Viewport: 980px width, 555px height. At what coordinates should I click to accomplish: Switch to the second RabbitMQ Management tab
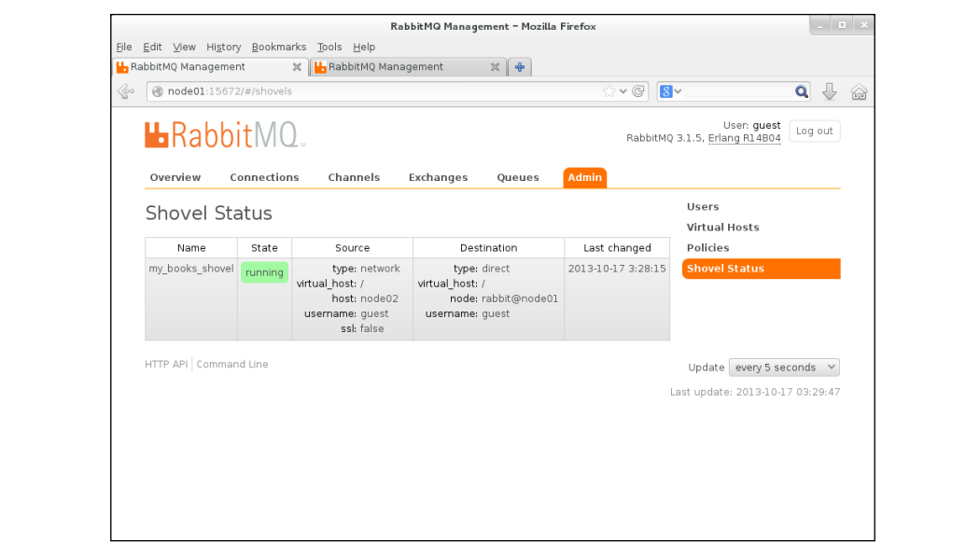click(x=408, y=67)
